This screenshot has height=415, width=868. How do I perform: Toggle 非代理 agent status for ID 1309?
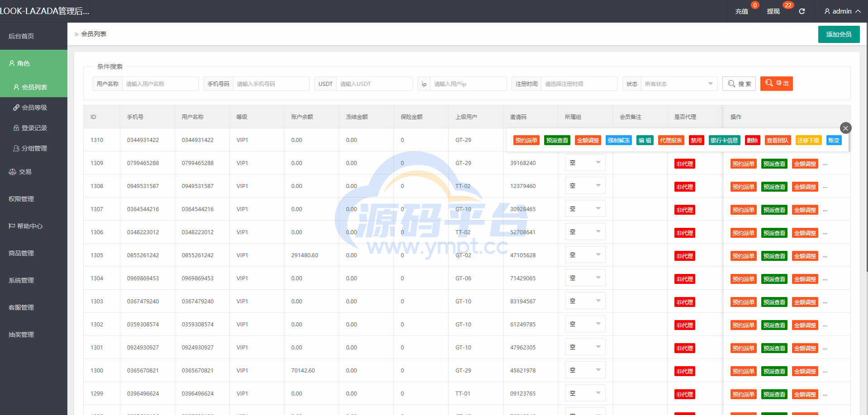point(685,164)
